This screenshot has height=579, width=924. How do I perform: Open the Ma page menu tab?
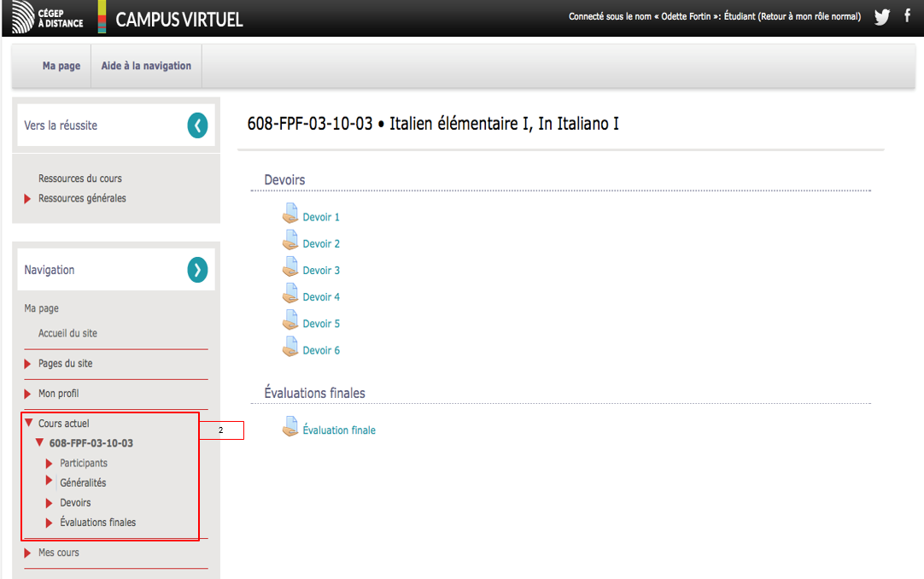click(x=61, y=66)
